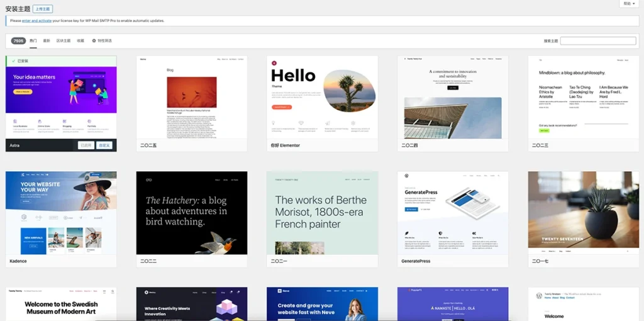Open the 帮助 help dropdown
This screenshot has height=321, width=644.
click(x=629, y=4)
